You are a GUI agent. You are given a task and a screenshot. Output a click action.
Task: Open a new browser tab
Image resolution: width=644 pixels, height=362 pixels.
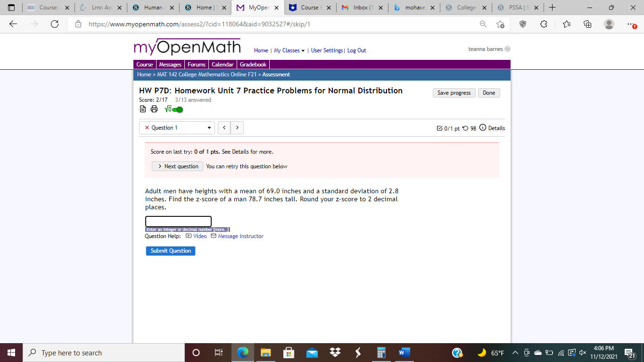pos(552,8)
